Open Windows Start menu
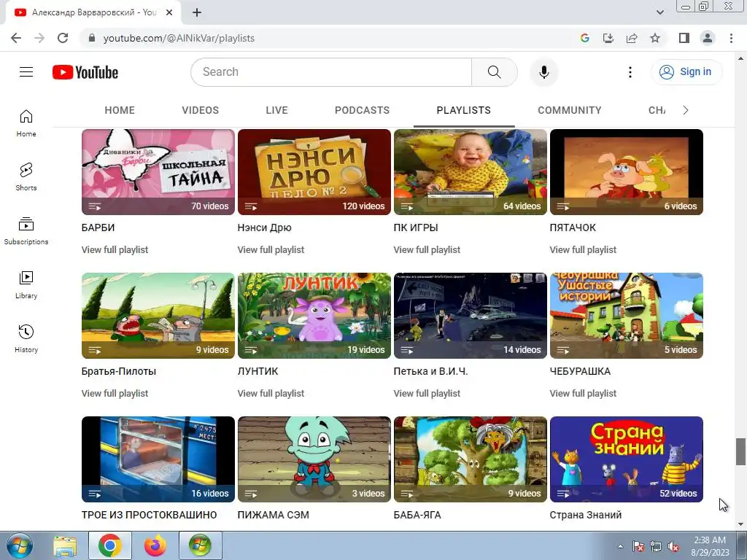This screenshot has width=747, height=560. pyautogui.click(x=20, y=545)
